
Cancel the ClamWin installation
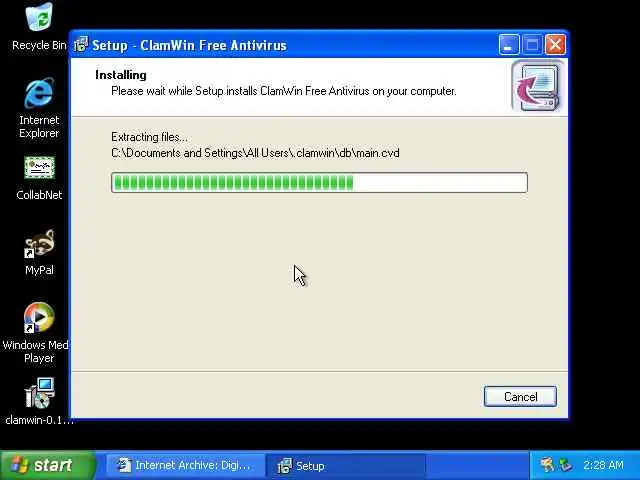tap(520, 396)
